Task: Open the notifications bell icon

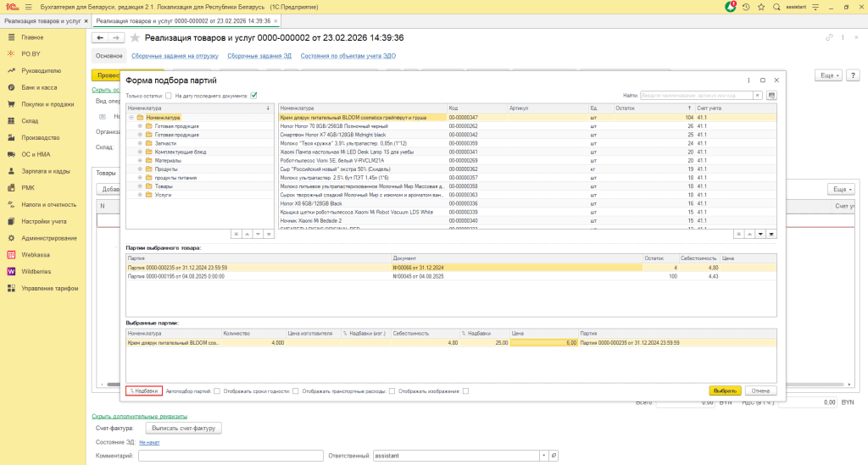Action: click(731, 7)
